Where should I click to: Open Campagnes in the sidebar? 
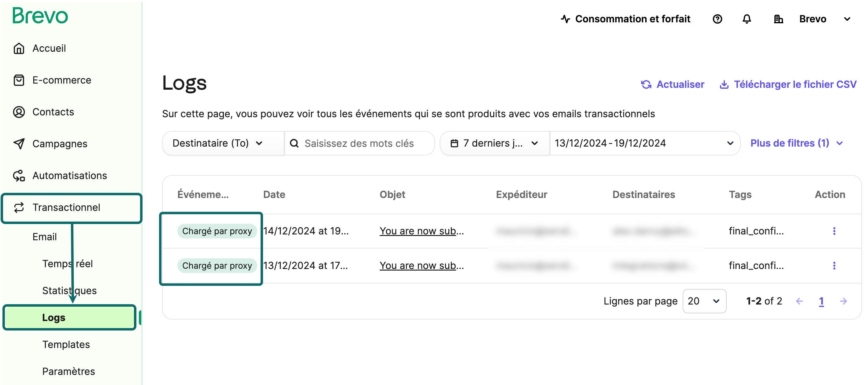coord(60,144)
